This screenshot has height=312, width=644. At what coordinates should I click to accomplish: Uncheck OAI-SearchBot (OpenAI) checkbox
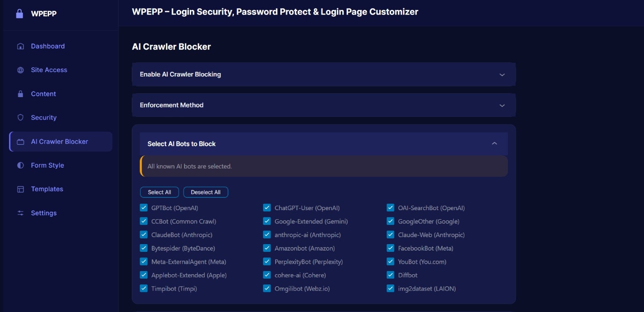(x=390, y=208)
